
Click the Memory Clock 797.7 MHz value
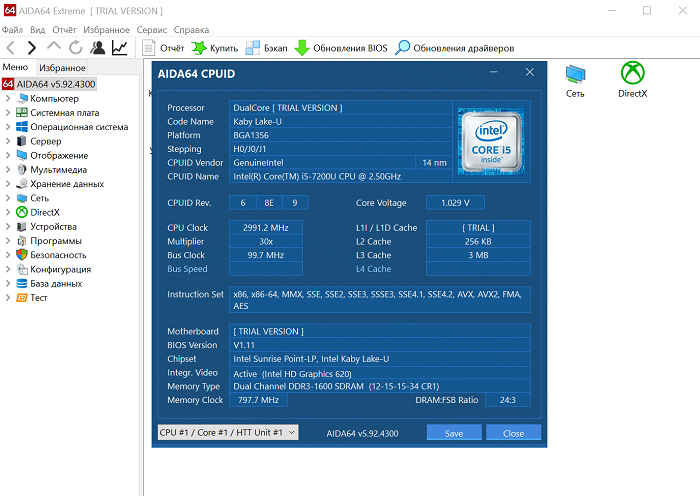258,400
